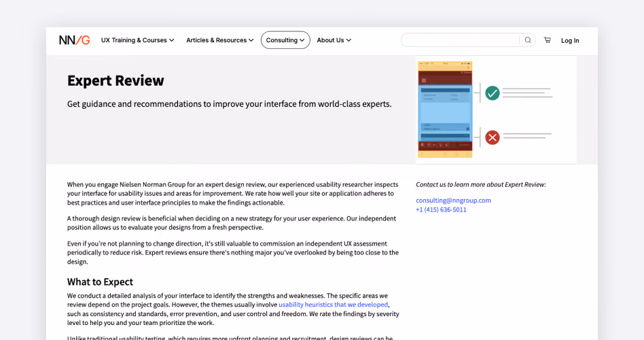644x340 pixels.
Task: Click the search magnifier icon
Action: 528,40
